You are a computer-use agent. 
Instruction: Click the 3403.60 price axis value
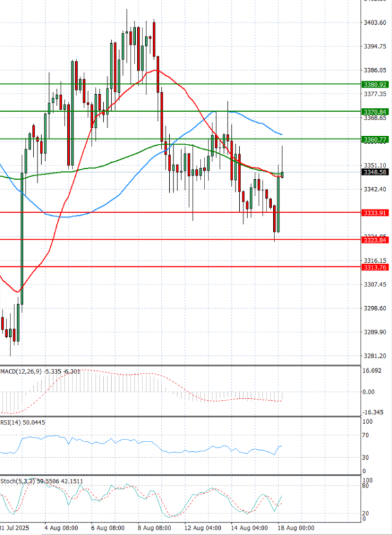(375, 22)
